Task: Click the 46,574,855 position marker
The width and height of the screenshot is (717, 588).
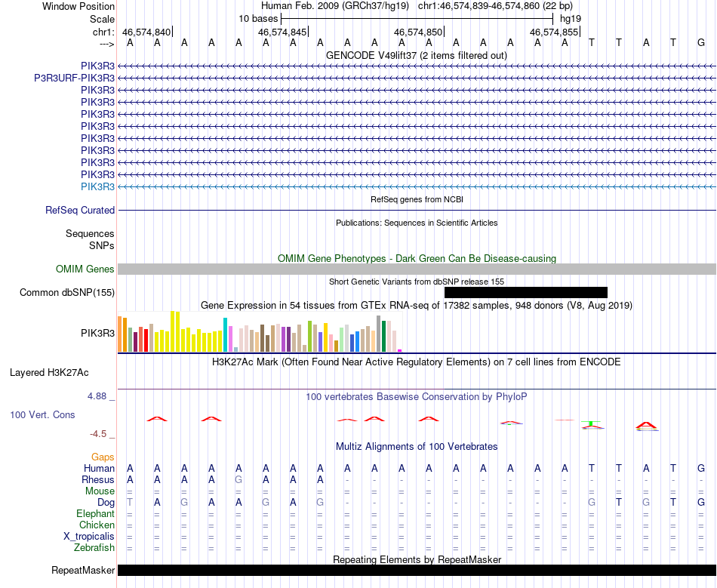Action: (x=555, y=32)
